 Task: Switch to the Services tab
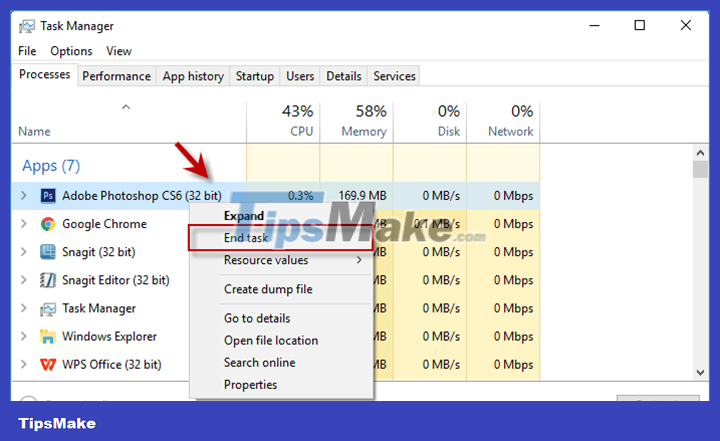click(394, 76)
